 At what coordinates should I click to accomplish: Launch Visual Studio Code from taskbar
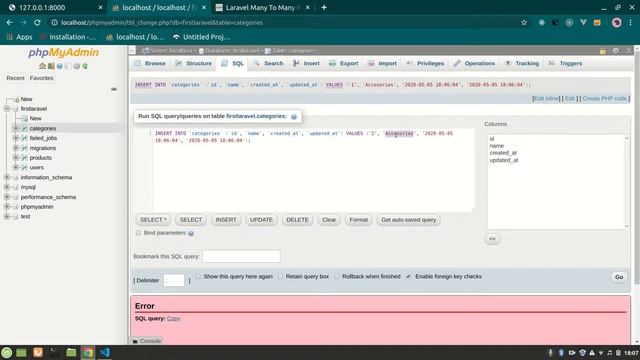click(104, 352)
